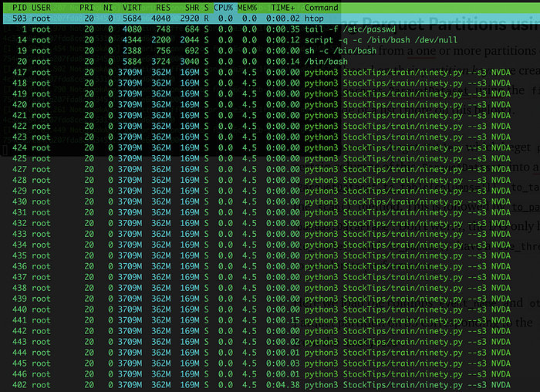Screen dimensions: 540x392
Task: Sort by the SHR column header
Action: tap(192, 8)
